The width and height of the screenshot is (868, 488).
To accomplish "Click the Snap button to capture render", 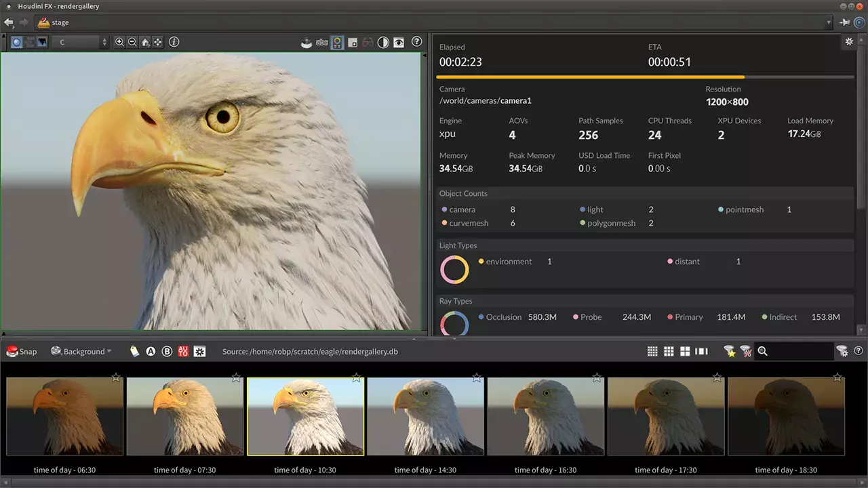I will coord(22,351).
